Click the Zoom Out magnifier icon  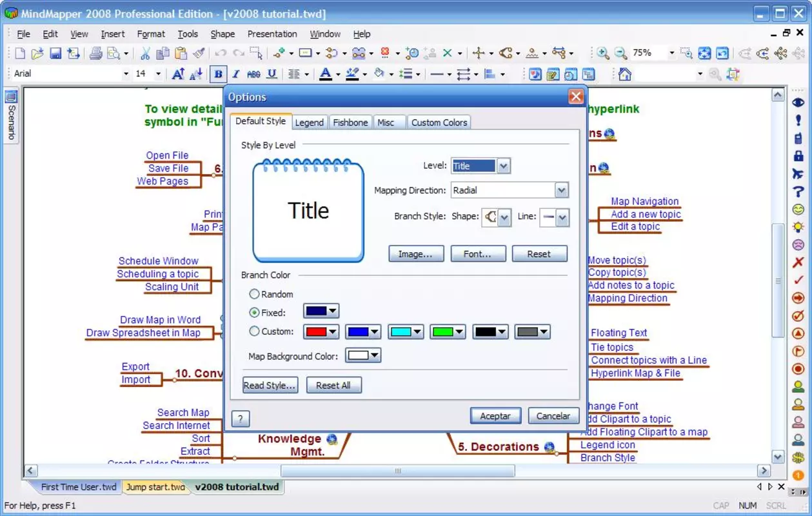click(620, 54)
